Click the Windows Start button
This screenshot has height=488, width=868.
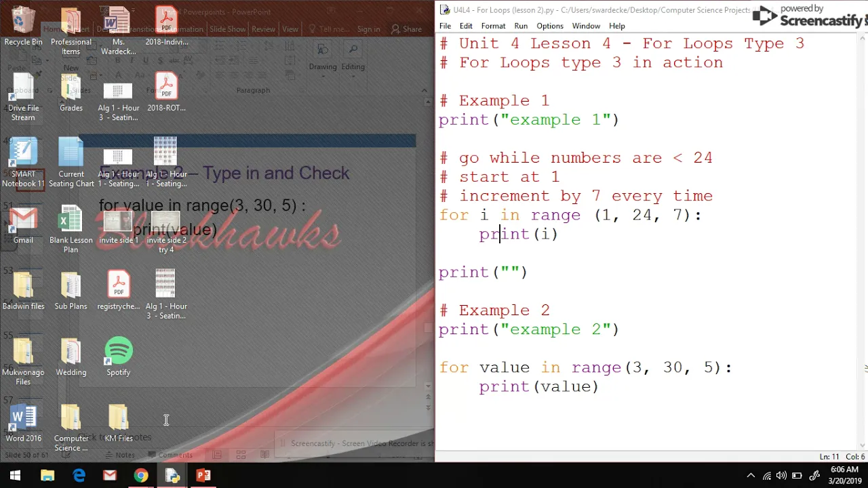[x=15, y=476]
